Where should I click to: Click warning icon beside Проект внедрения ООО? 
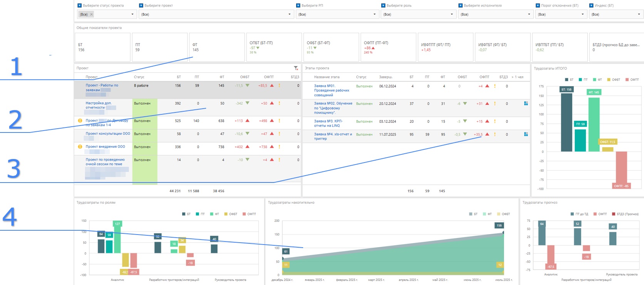(x=80, y=147)
